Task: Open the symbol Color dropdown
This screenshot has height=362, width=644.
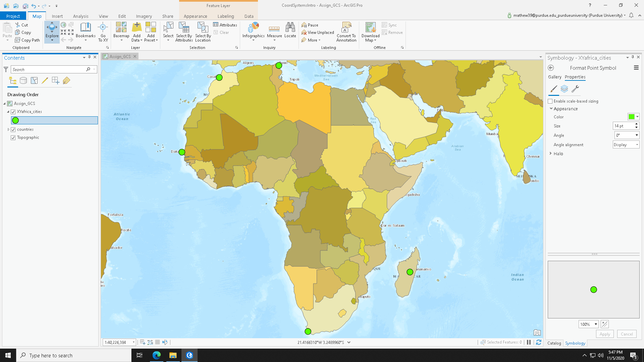Action: pyautogui.click(x=637, y=117)
